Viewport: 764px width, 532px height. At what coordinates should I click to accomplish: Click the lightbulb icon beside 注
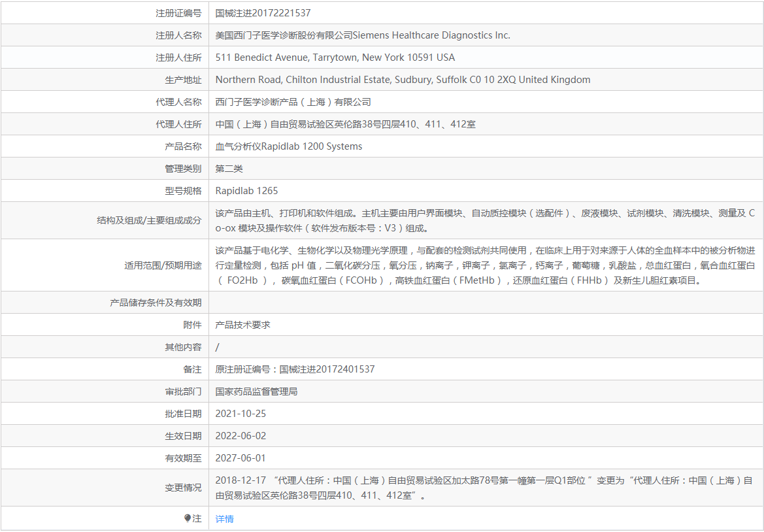188,519
